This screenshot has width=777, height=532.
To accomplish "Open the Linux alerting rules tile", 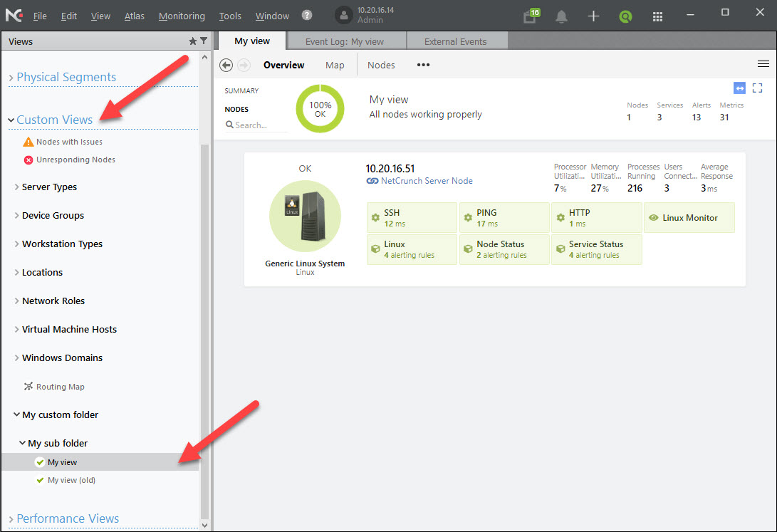I will pos(412,249).
